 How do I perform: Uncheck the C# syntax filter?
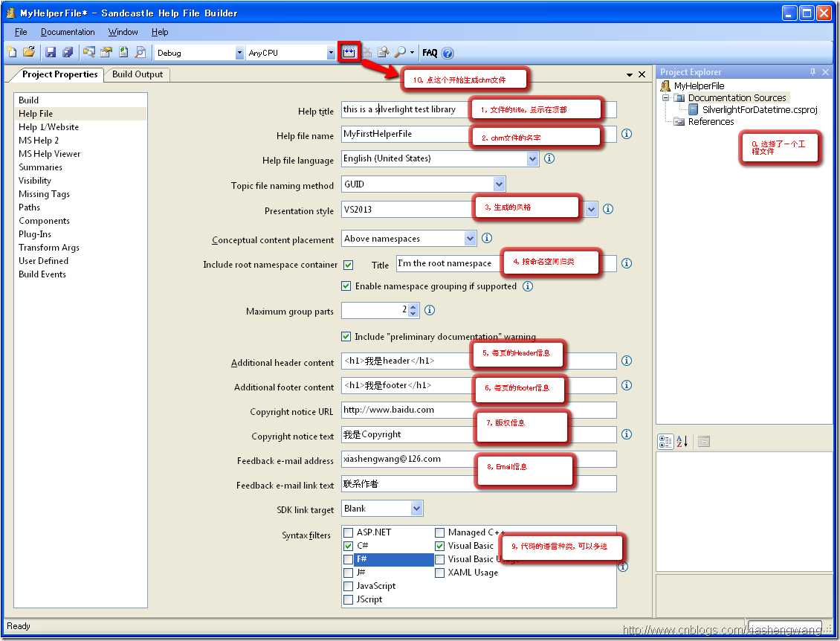pos(348,546)
